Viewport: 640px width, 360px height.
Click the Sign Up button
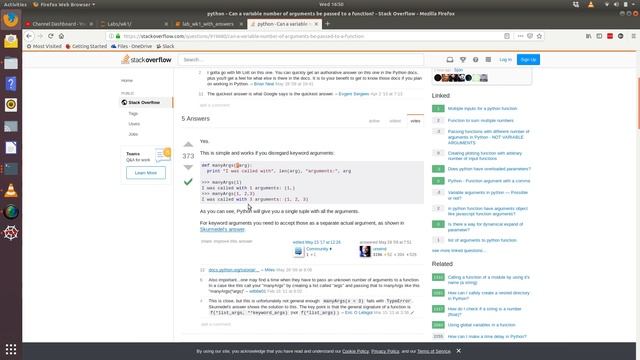(528, 60)
